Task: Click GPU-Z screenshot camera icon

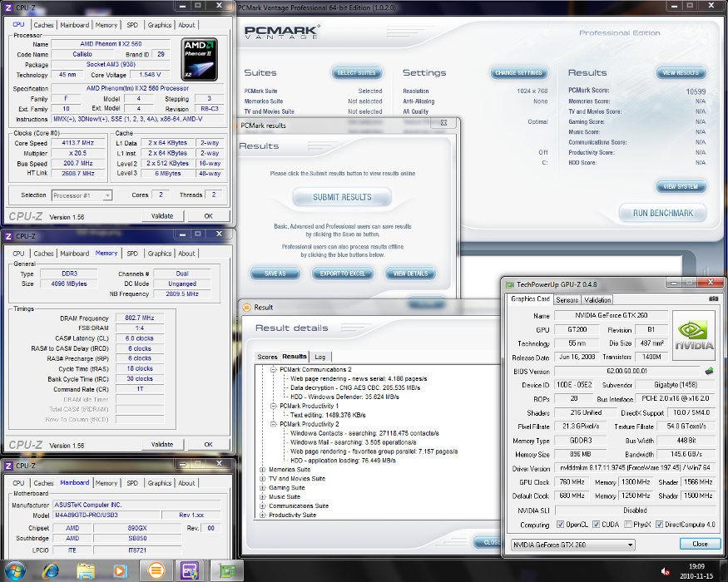Action: (x=714, y=298)
